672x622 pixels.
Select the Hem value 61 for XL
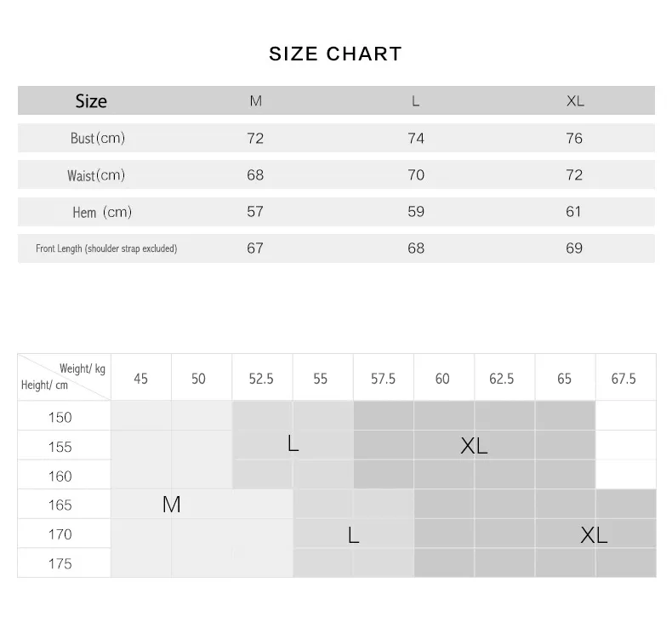pyautogui.click(x=573, y=212)
